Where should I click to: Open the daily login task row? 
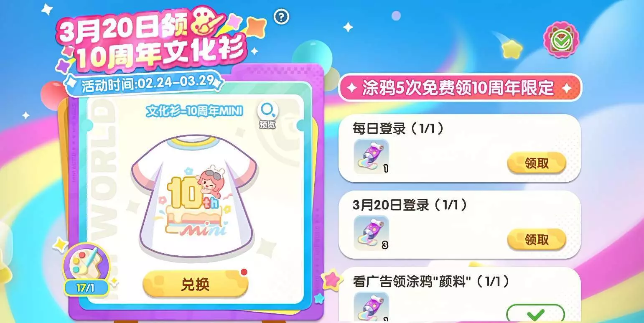[459, 148]
